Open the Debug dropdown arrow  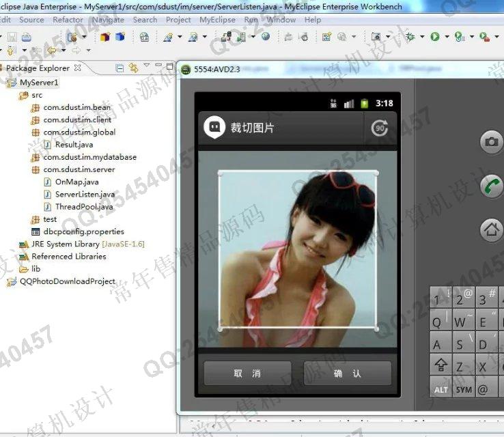click(x=422, y=37)
